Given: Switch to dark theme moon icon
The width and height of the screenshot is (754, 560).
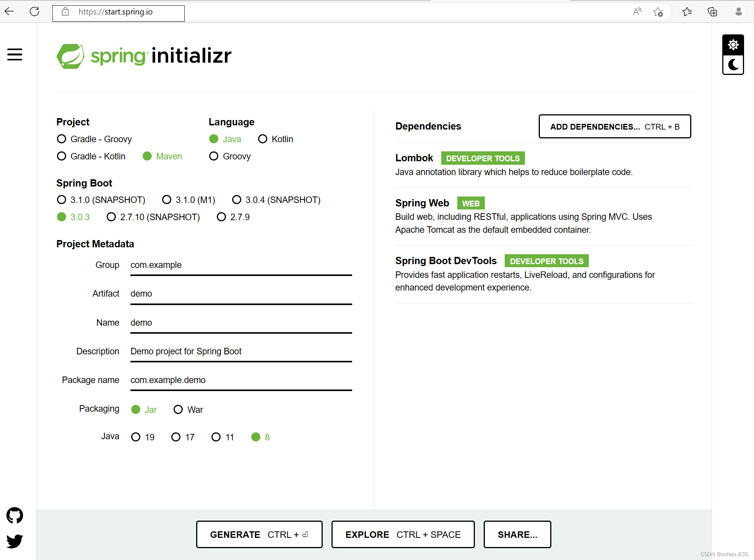Looking at the screenshot, I should click(x=733, y=65).
